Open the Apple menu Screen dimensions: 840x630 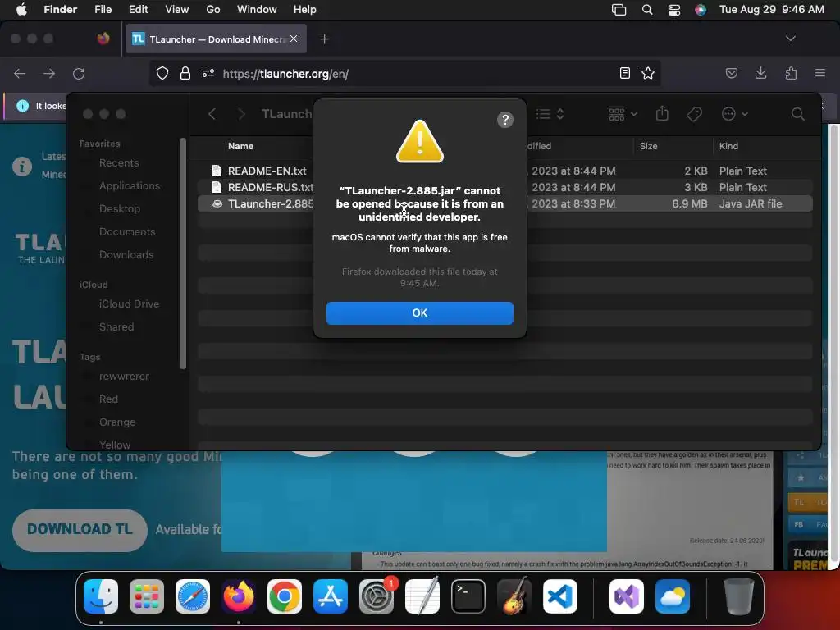(x=21, y=10)
